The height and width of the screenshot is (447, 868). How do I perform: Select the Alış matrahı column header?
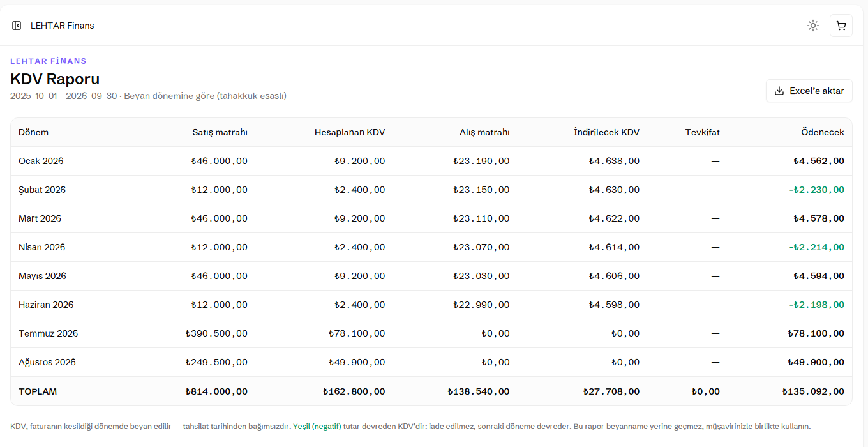click(x=485, y=132)
